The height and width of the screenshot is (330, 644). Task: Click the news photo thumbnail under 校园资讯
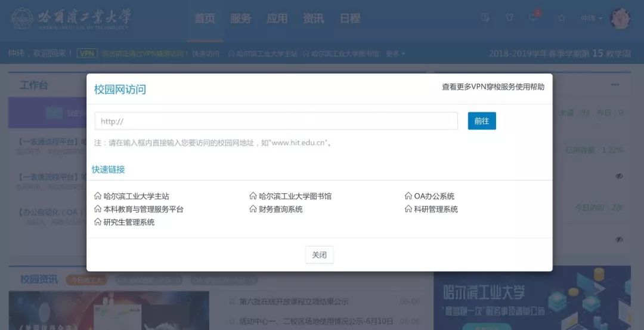(109, 311)
